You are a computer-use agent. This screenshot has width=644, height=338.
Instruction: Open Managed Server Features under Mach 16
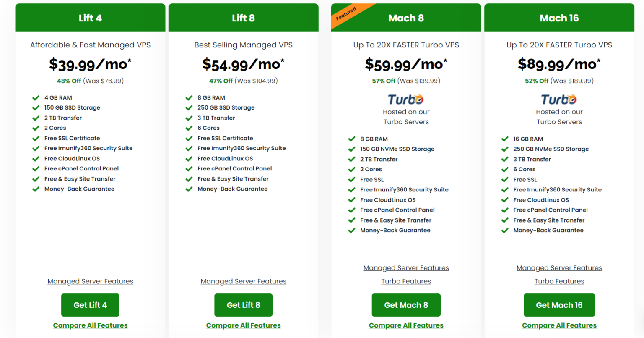tap(559, 268)
